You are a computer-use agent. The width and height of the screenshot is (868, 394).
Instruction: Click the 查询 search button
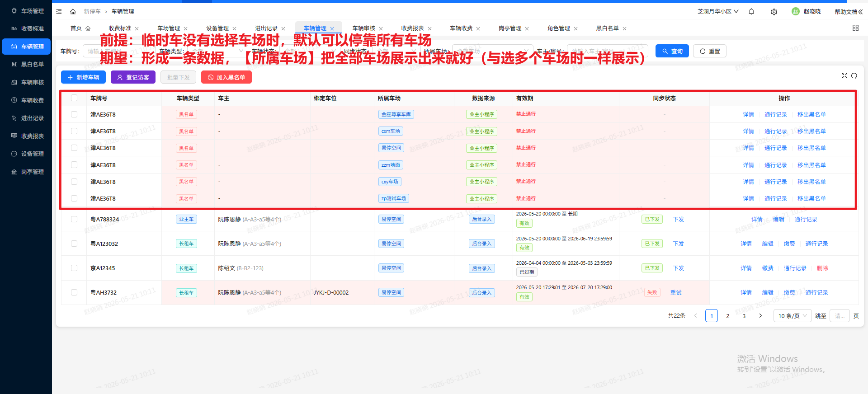coord(672,51)
